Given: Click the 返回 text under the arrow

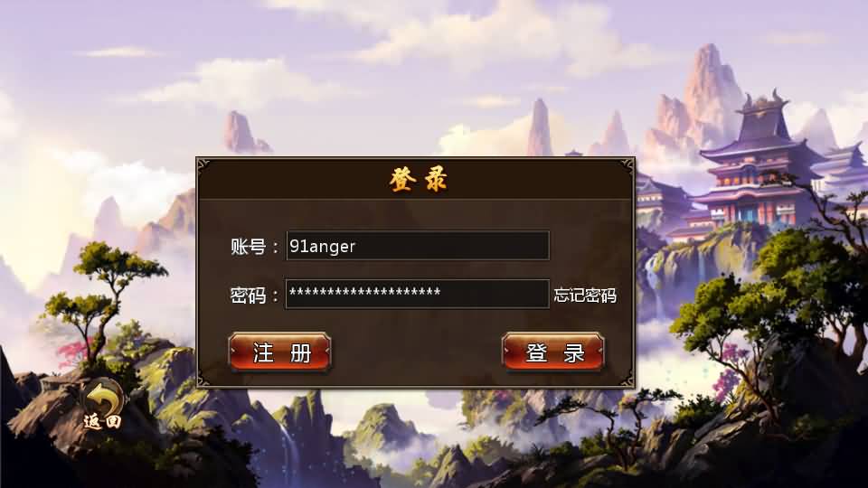Looking at the screenshot, I should tap(102, 422).
